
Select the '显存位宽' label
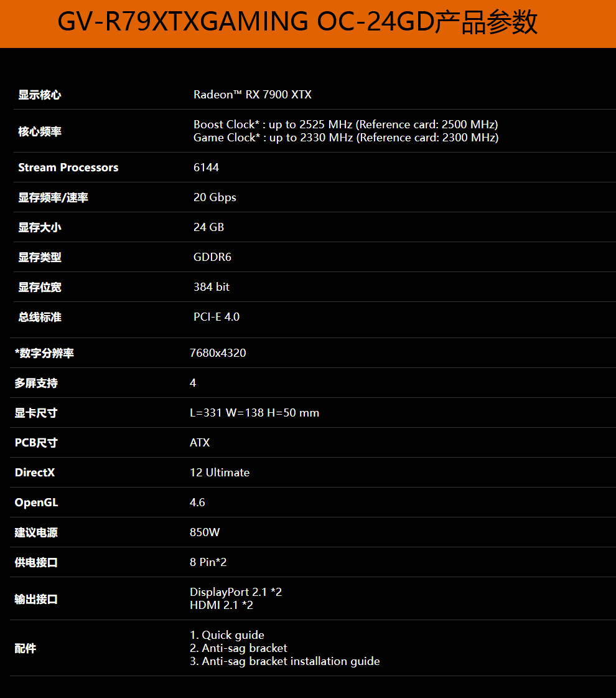(40, 287)
